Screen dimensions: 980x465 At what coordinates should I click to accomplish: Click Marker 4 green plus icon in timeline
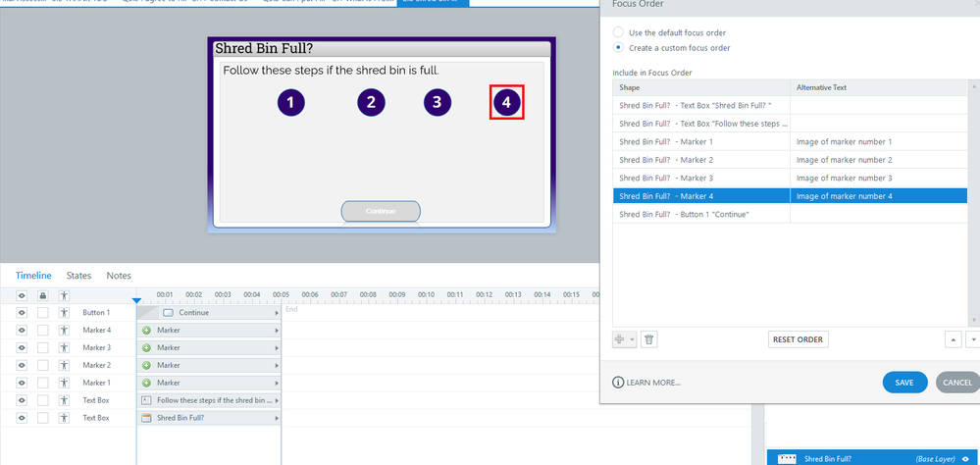pos(146,330)
